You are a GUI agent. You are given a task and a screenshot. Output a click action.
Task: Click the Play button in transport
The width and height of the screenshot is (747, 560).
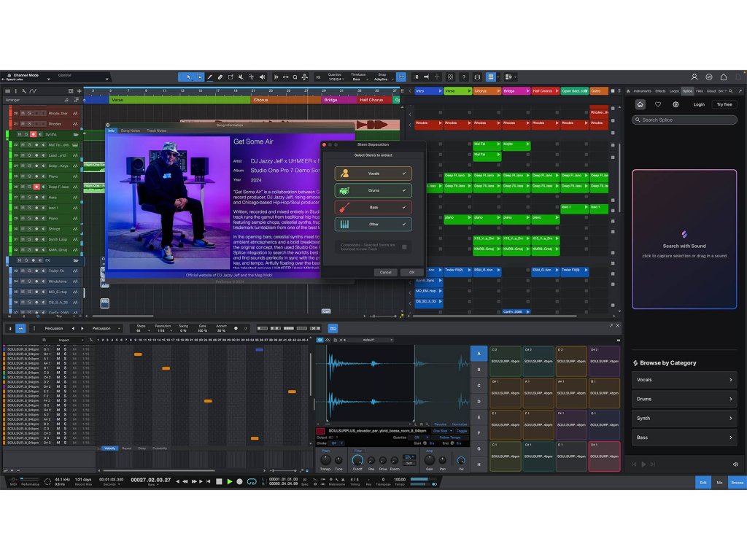tap(229, 481)
